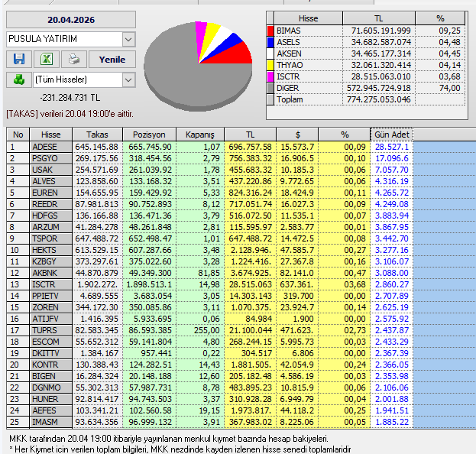
Task: Click the THYAO row in the legend table
Action: [366, 65]
